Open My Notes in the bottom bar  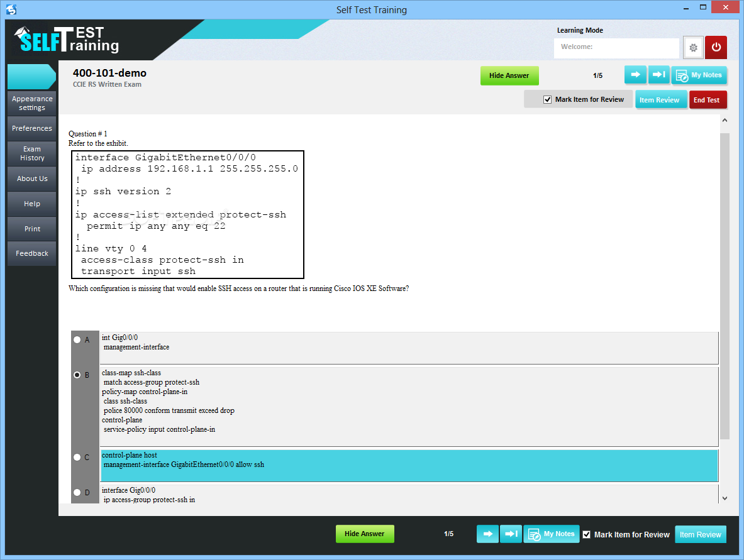552,534
